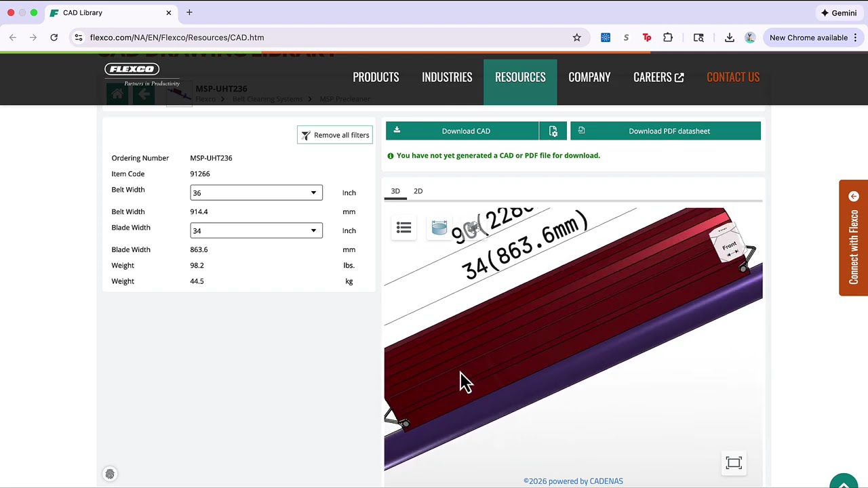Viewport: 868px width, 488px height.
Task: Click the measurement cylinder icon in viewer
Action: point(439,228)
